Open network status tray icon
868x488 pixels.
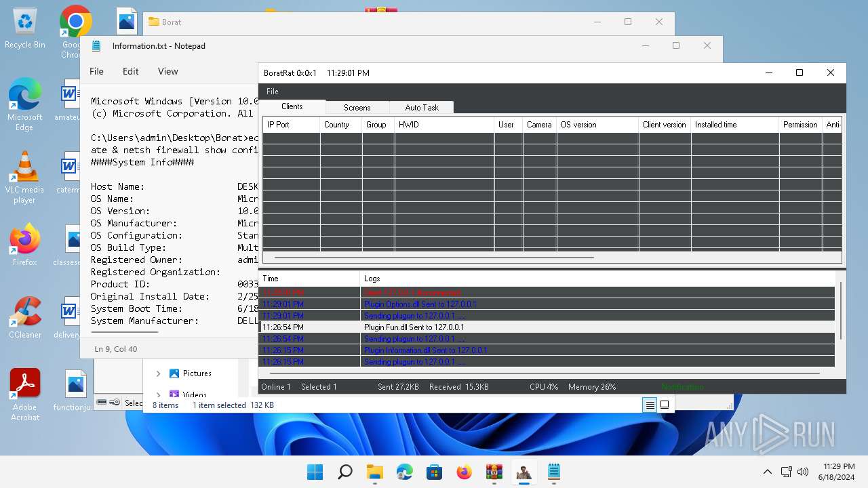[787, 472]
